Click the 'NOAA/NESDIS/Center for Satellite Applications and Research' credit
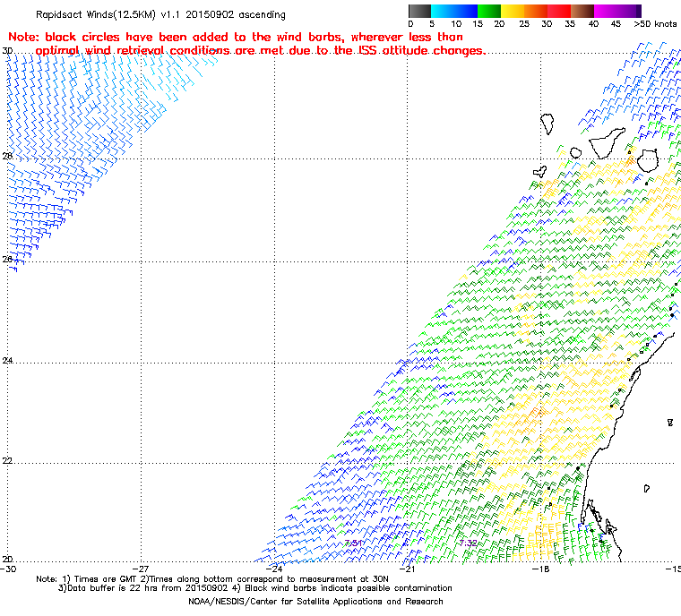681x616 pixels. click(x=315, y=602)
